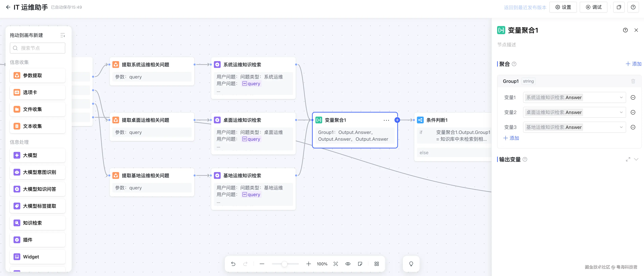Toggle preview with the eye icon

tap(348, 264)
